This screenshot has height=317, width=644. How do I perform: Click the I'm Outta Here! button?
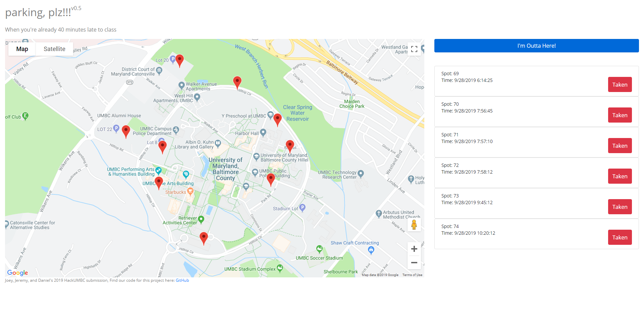[536, 46]
